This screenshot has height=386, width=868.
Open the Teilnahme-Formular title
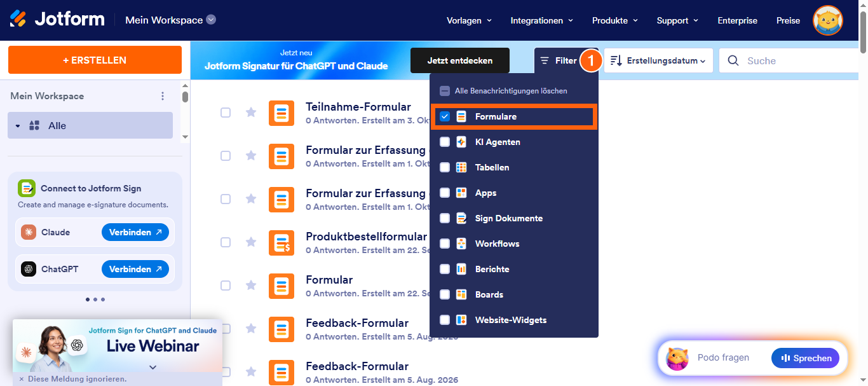[358, 107]
